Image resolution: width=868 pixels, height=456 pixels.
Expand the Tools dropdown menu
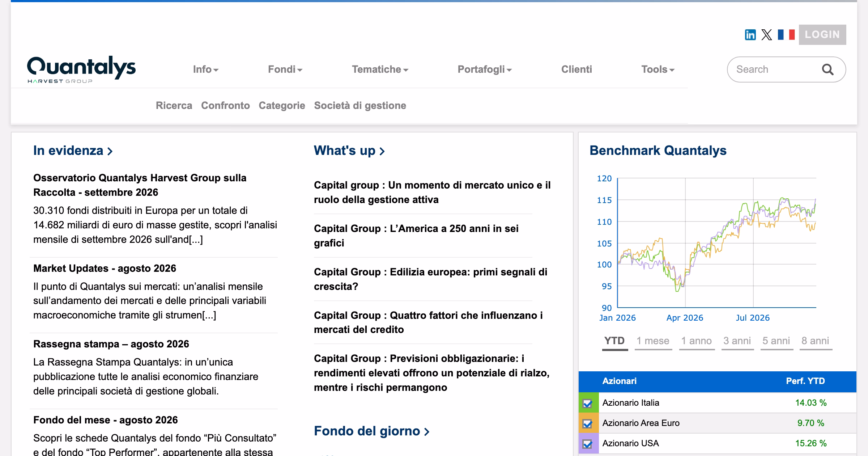(658, 69)
